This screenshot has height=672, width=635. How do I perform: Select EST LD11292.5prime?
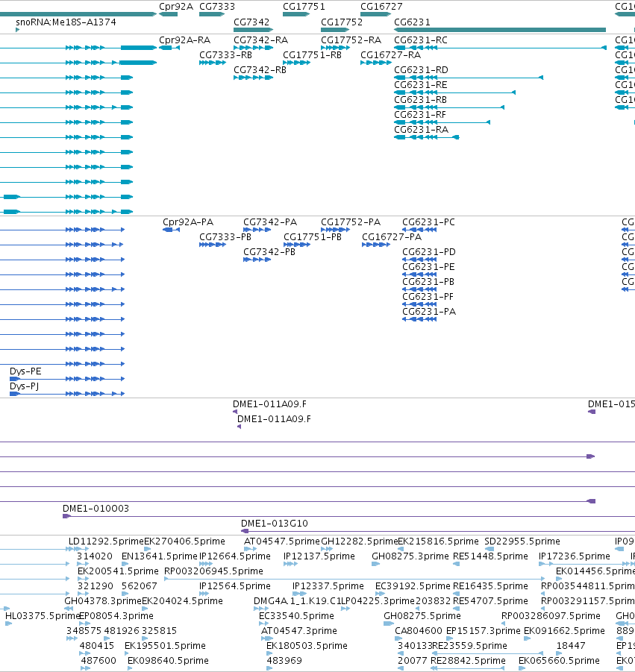[x=106, y=541]
